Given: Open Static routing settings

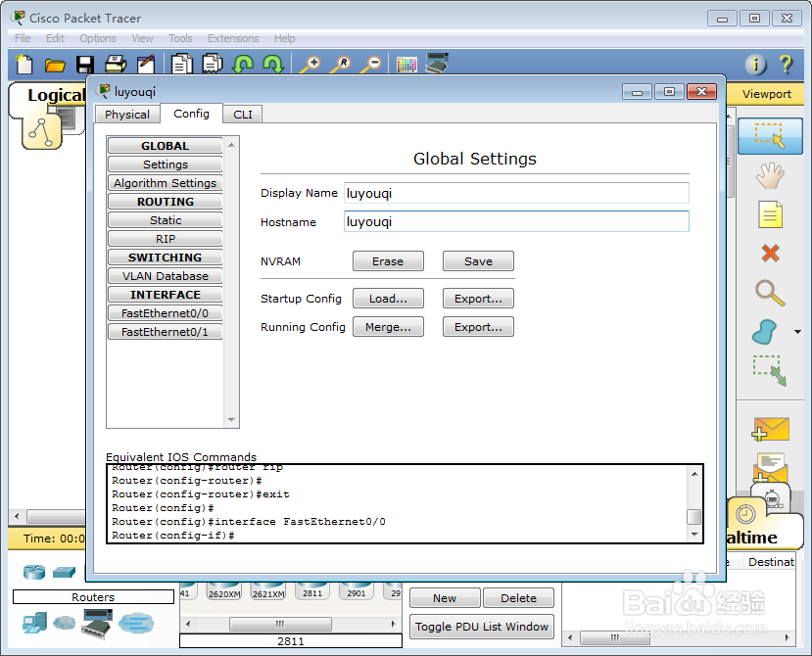Looking at the screenshot, I should click(x=166, y=220).
